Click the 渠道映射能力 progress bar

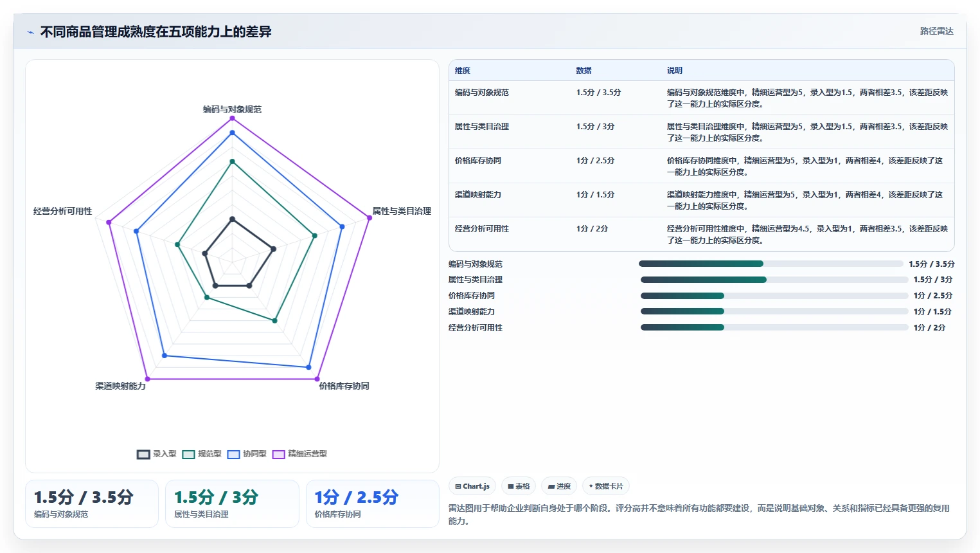coord(774,311)
